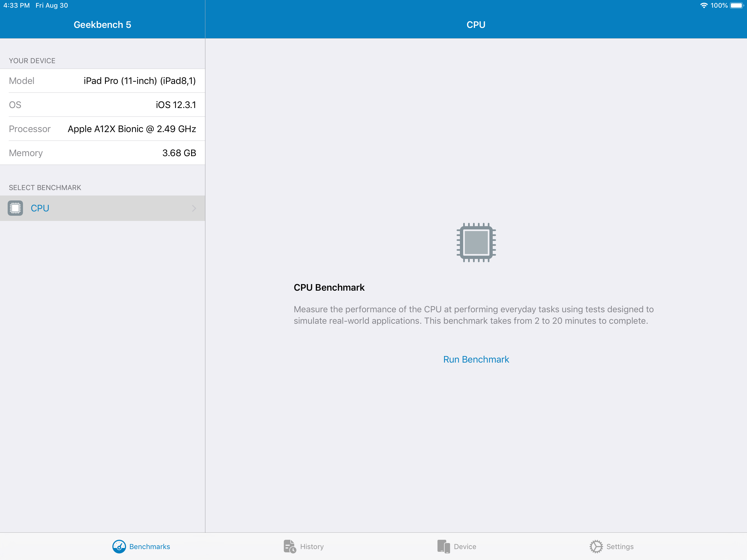
Task: Tap the Model row value
Action: (x=139, y=81)
